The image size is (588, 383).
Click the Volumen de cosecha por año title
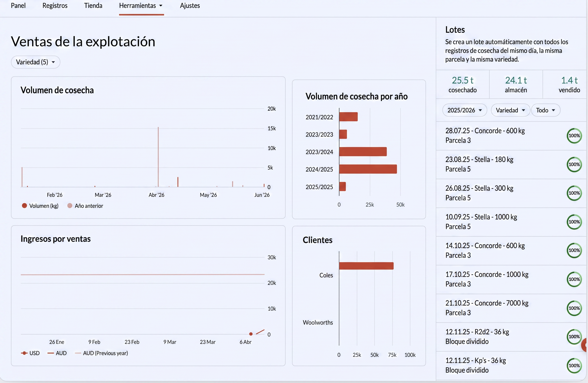pos(356,96)
